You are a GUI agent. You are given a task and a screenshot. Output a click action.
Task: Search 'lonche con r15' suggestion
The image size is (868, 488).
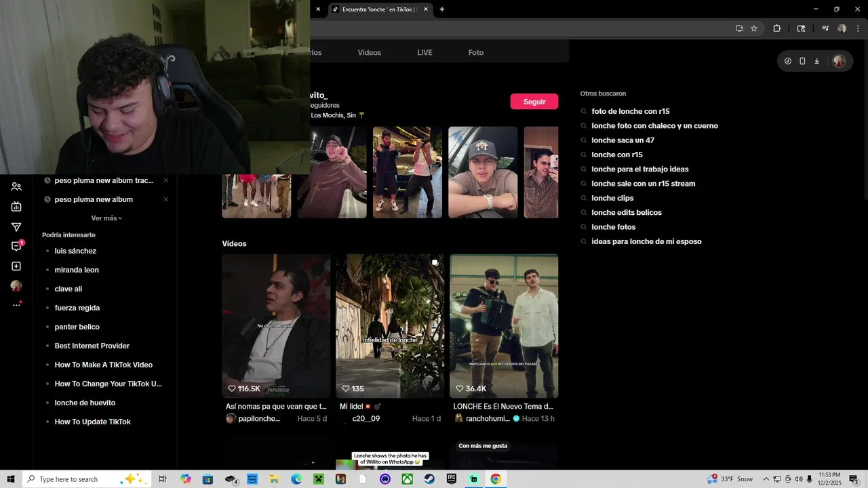click(617, 155)
